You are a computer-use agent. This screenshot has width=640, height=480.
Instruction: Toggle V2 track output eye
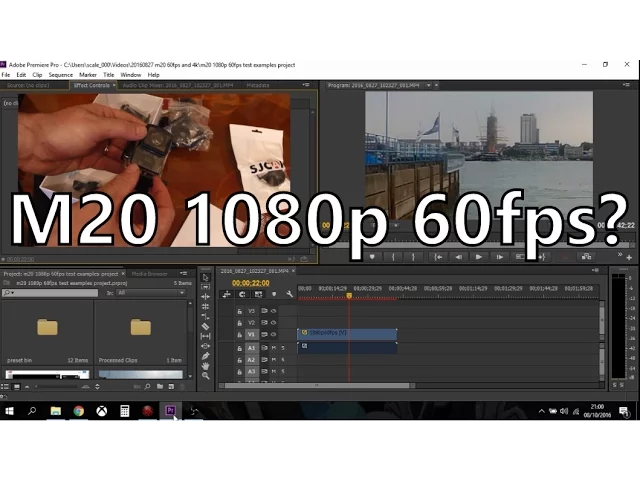274,323
